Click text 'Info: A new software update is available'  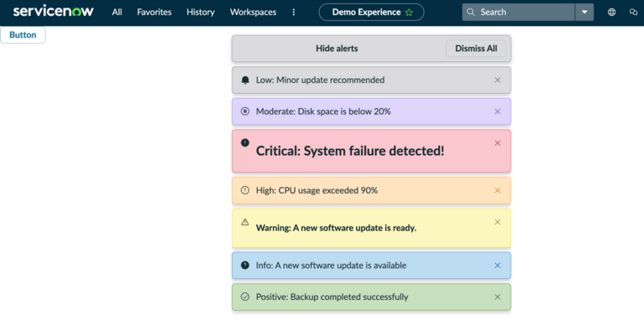pyautogui.click(x=331, y=266)
